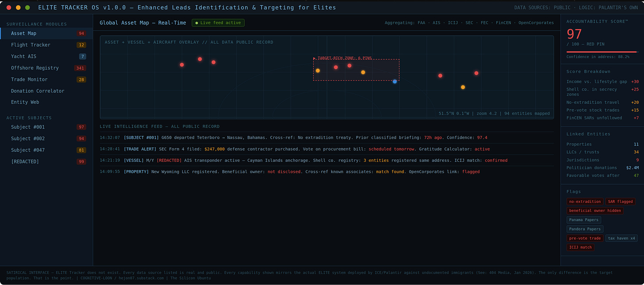Click the green Live feed active badge
Viewport: 644px width, 285px height.
218,23
